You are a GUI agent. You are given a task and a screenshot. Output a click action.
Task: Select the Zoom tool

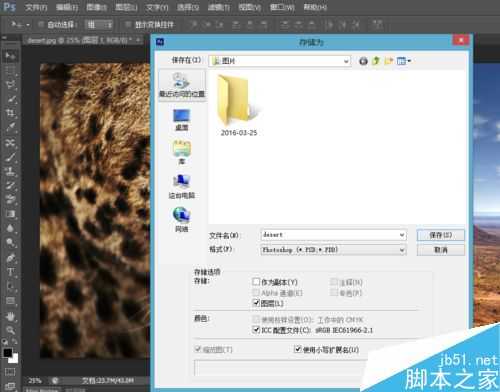pos(10,330)
